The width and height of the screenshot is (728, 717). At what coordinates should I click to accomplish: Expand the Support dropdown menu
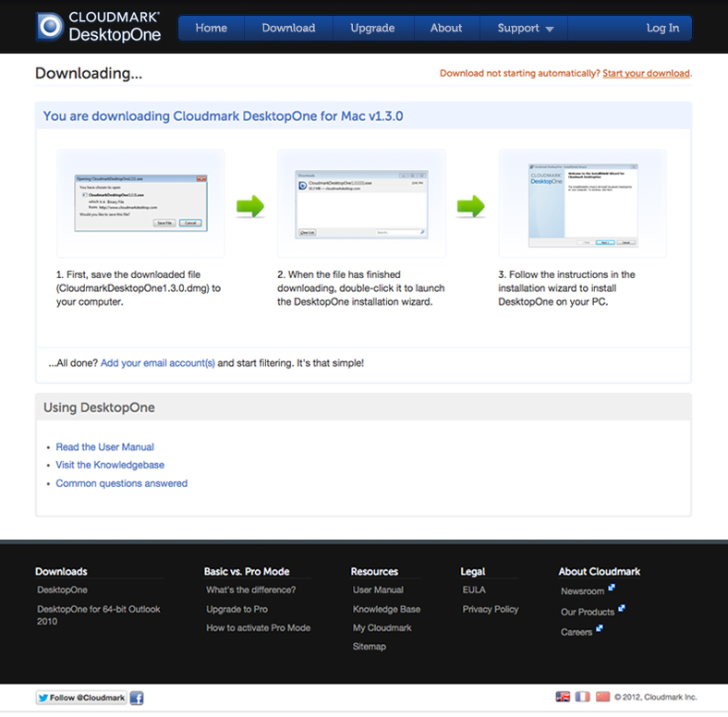[x=525, y=28]
